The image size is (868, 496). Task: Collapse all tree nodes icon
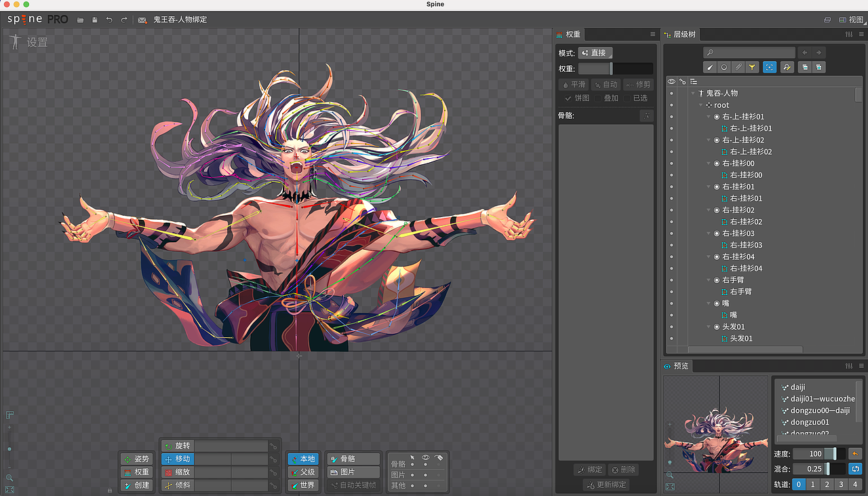pos(805,67)
